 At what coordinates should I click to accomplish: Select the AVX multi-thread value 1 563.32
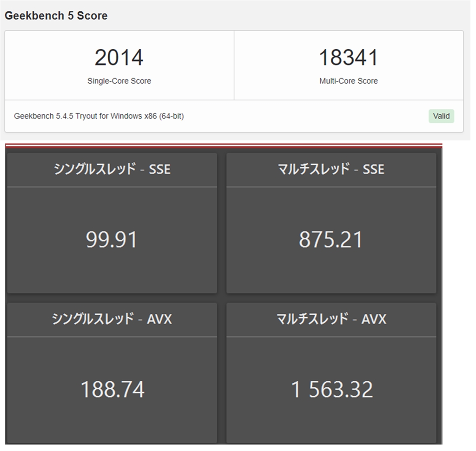click(331, 389)
